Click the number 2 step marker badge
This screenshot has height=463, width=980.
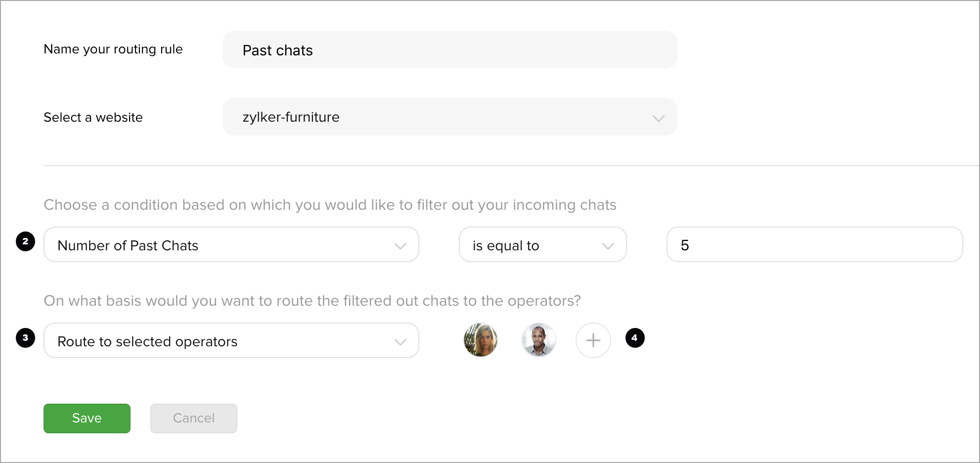pyautogui.click(x=25, y=241)
